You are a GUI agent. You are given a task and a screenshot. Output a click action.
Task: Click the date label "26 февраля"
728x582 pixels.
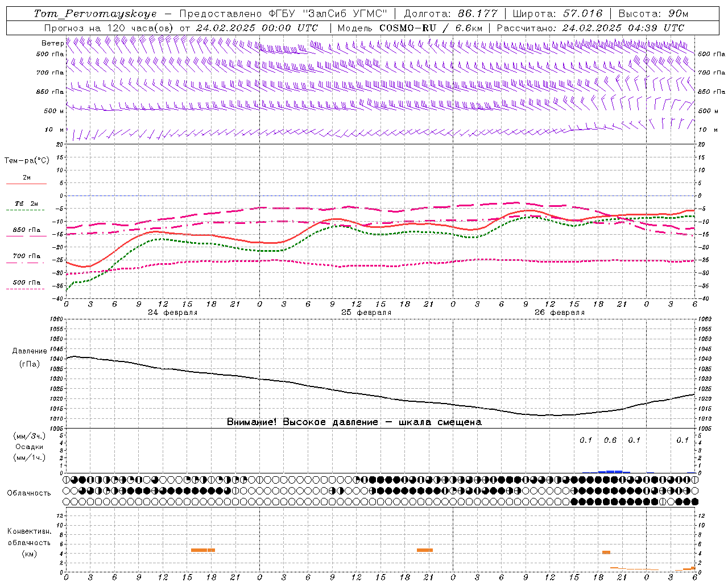point(560,313)
